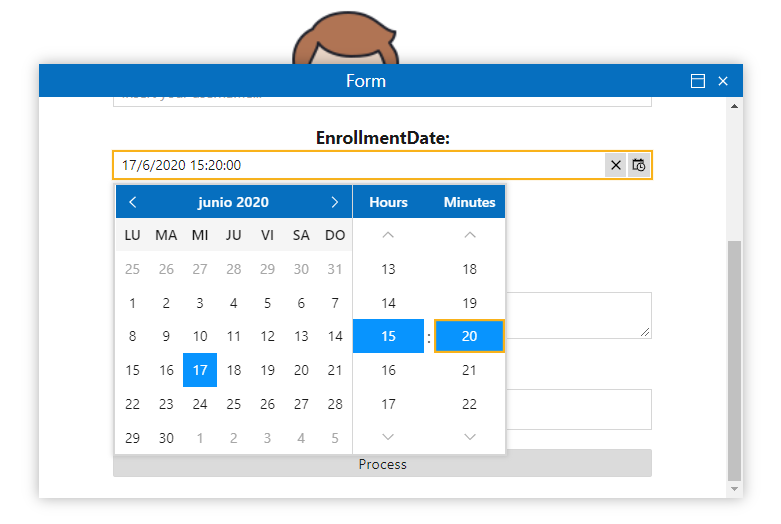
Task: Select minute 18 in Minutes column
Action: pos(470,269)
